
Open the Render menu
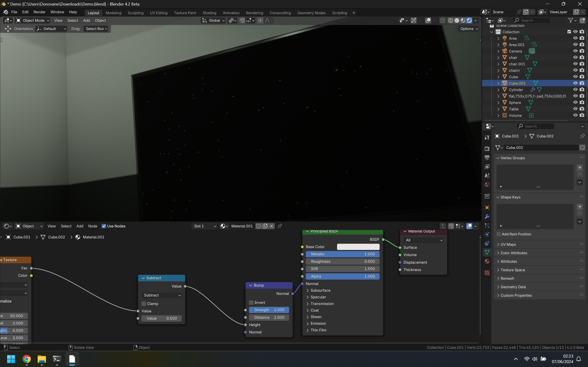click(39, 12)
